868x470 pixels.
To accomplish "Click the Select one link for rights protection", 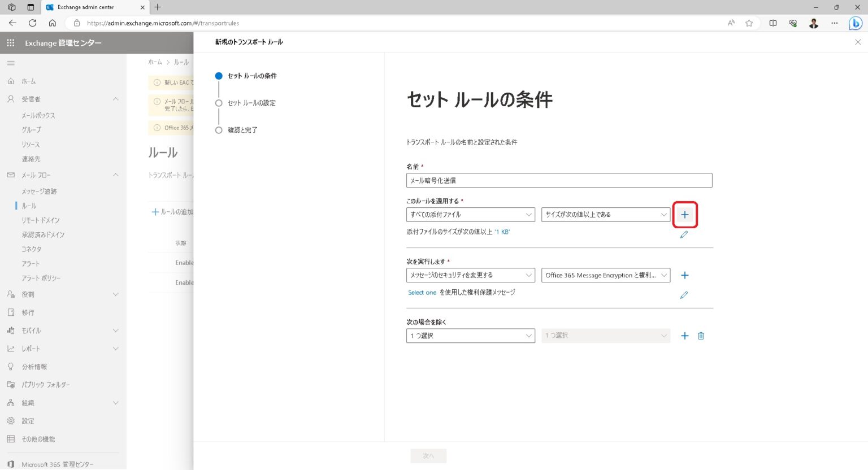I will (x=420, y=292).
